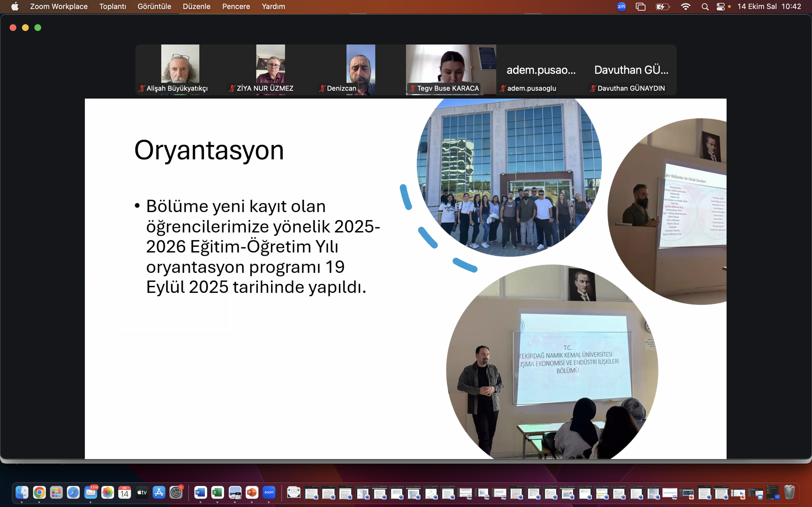Viewport: 812px width, 507px height.
Task: Open Mail app with unread badge
Action: [91, 492]
